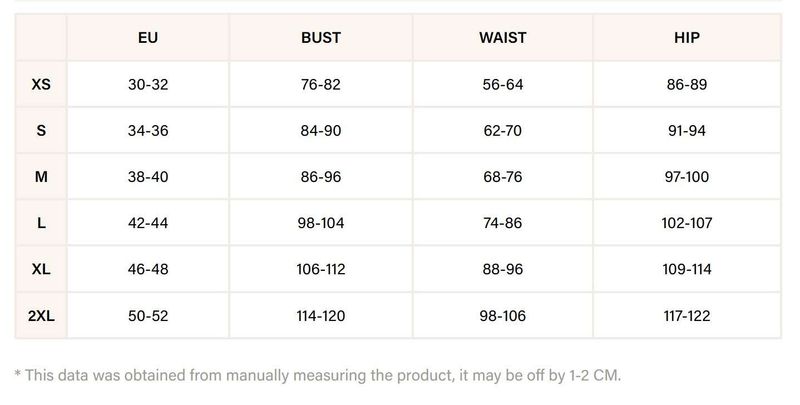Screen dimensions: 800x405
Task: Select the S size row label
Action: 41,130
